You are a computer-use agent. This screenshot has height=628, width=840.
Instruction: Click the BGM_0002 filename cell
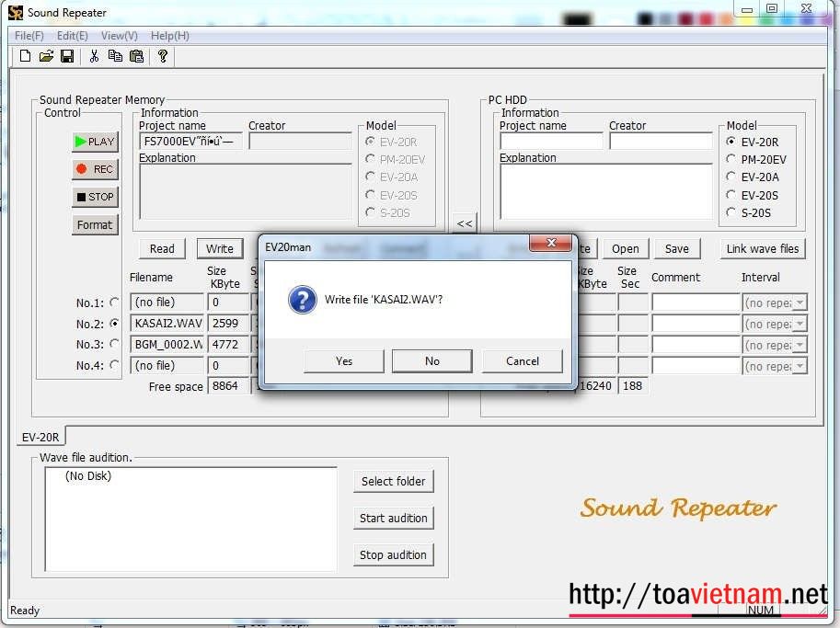pyautogui.click(x=167, y=344)
